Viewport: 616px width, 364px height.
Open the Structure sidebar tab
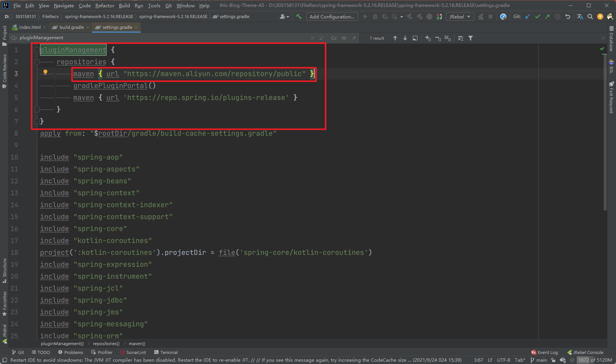(x=4, y=271)
